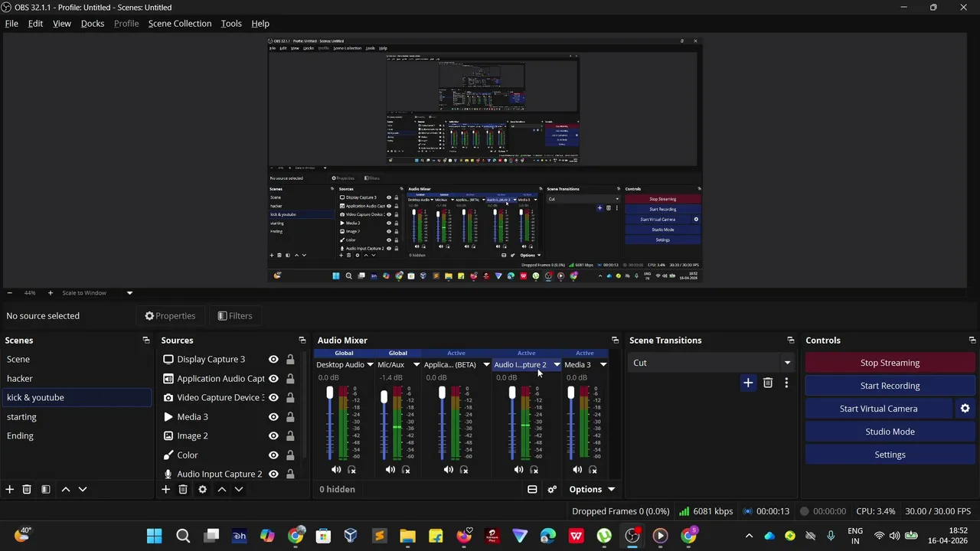Click the Start Recording button

coord(890,386)
